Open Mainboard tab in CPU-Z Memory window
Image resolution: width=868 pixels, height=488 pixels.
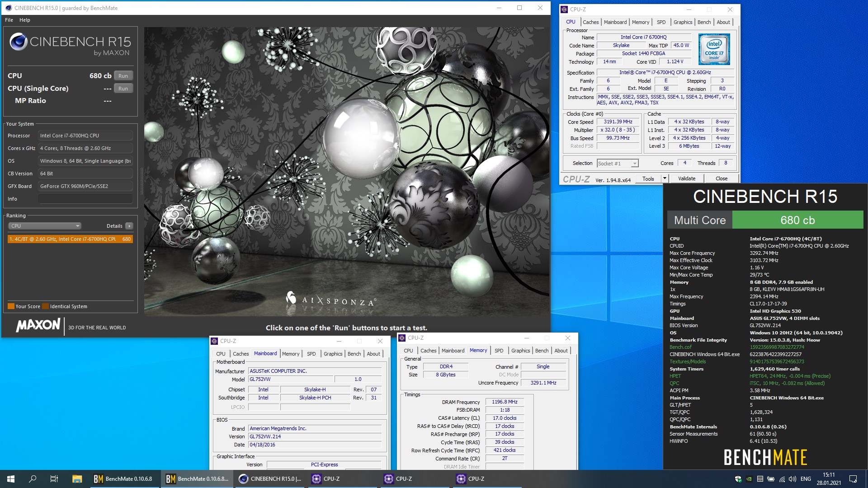453,351
